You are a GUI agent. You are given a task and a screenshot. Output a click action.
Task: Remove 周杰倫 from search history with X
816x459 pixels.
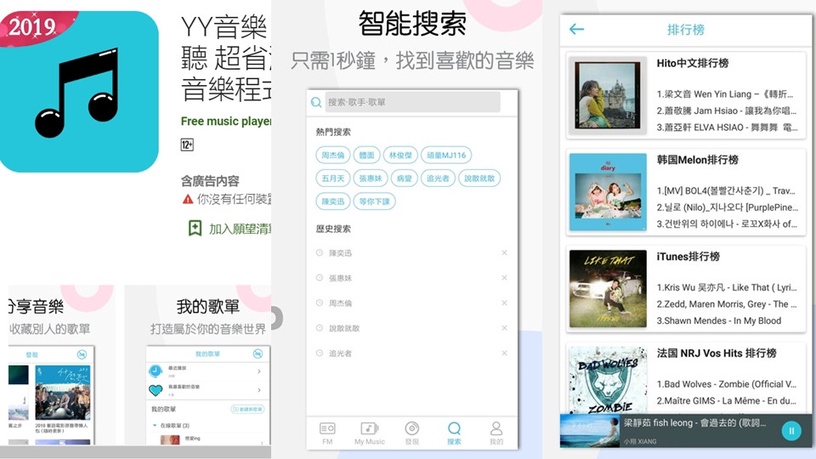coord(504,302)
